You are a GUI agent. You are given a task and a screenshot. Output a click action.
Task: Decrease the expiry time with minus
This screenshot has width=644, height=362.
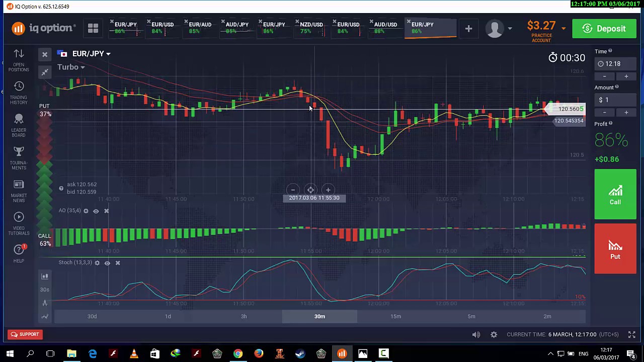[x=604, y=76]
